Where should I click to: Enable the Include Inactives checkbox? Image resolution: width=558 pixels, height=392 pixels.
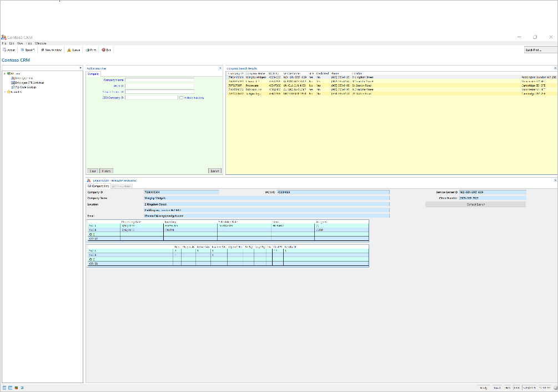(182, 98)
